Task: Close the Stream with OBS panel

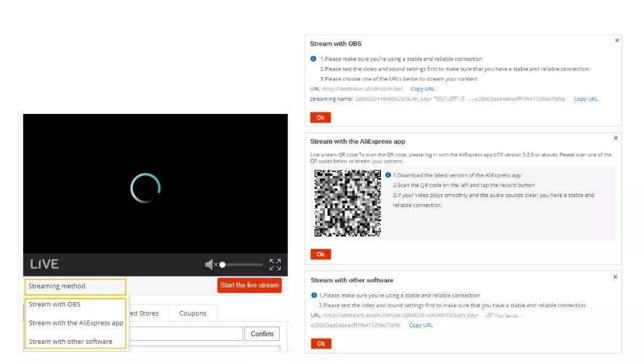Action: [x=617, y=41]
